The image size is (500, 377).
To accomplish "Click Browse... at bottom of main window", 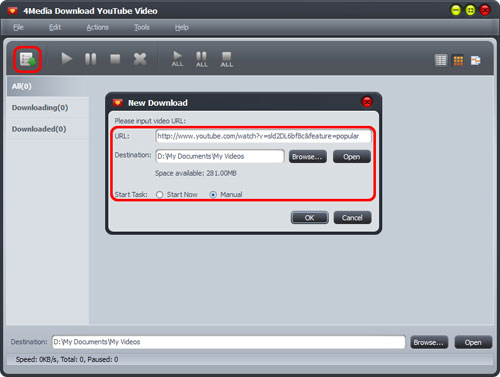I will 429,342.
